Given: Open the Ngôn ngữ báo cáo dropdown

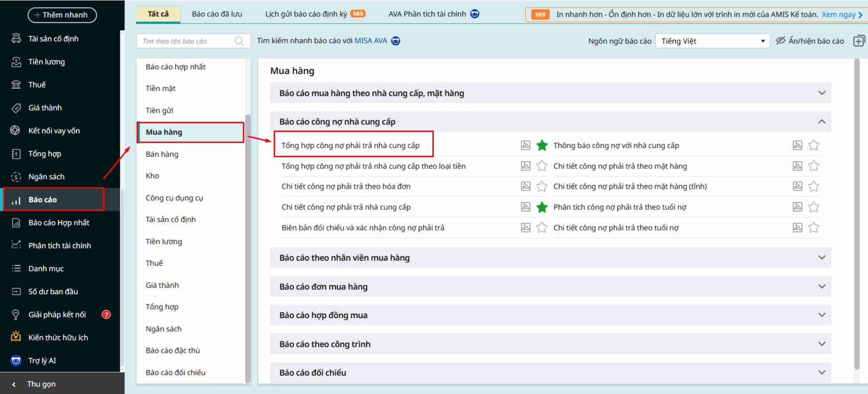Looking at the screenshot, I should pyautogui.click(x=712, y=41).
